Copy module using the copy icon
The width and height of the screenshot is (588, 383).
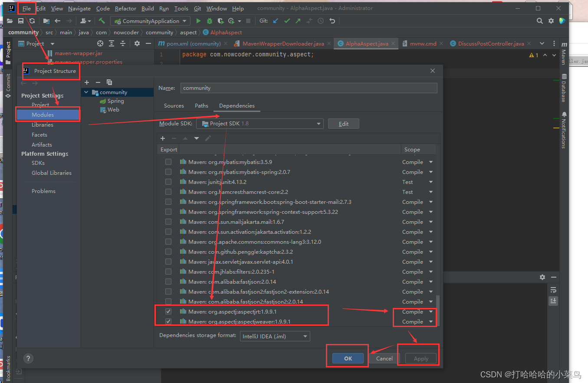coord(109,82)
